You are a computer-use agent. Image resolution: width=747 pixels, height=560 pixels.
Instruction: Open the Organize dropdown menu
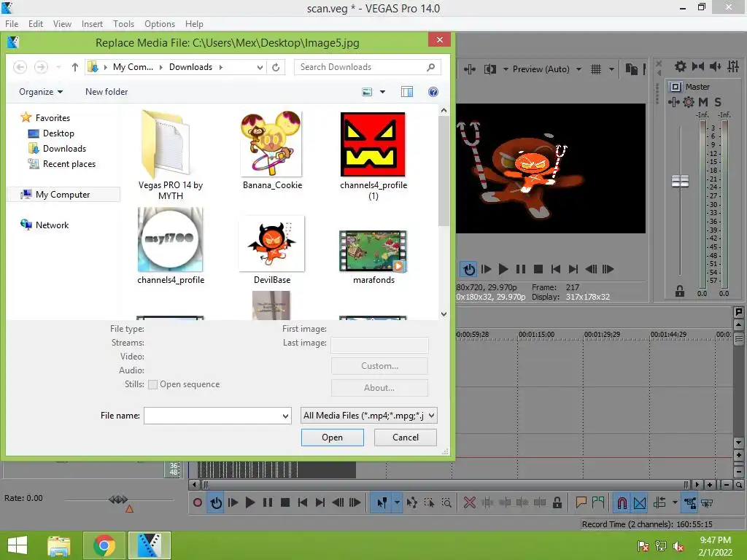(x=41, y=92)
